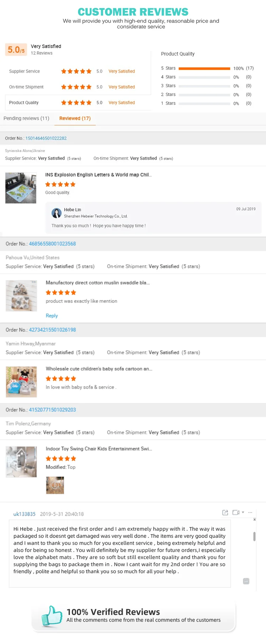Viewport: 266px width, 644px height.
Task: Click the world map rug review stars
Action: click(60, 184)
